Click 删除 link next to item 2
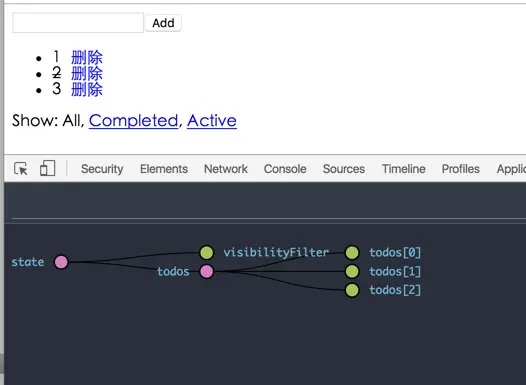Image resolution: width=526 pixels, height=385 pixels. pyautogui.click(x=87, y=73)
